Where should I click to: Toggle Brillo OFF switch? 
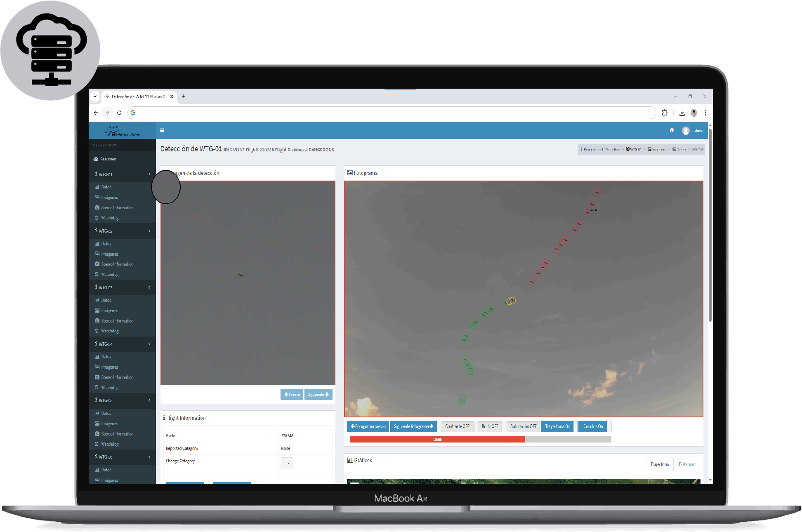490,426
